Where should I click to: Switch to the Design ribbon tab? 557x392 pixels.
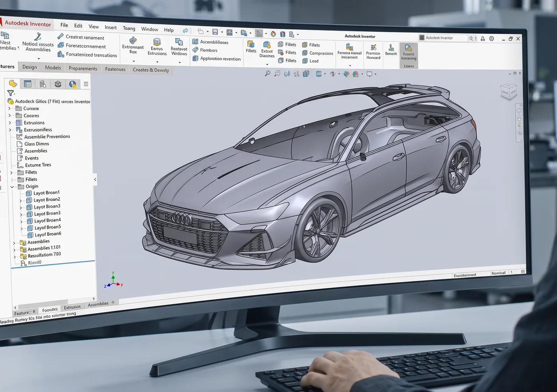(x=29, y=67)
